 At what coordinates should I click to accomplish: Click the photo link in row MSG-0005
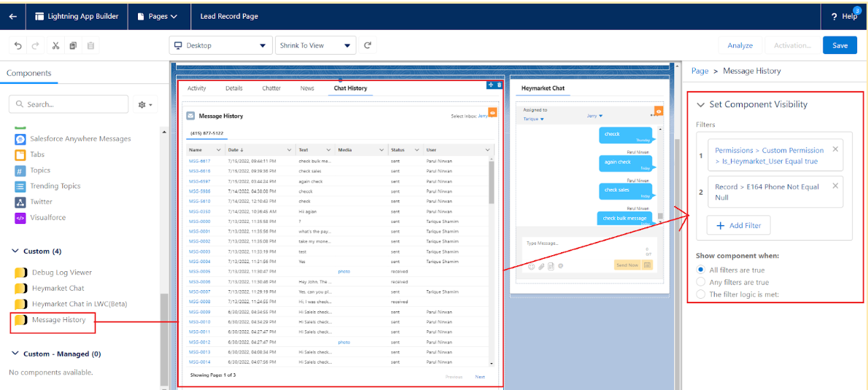tap(344, 272)
